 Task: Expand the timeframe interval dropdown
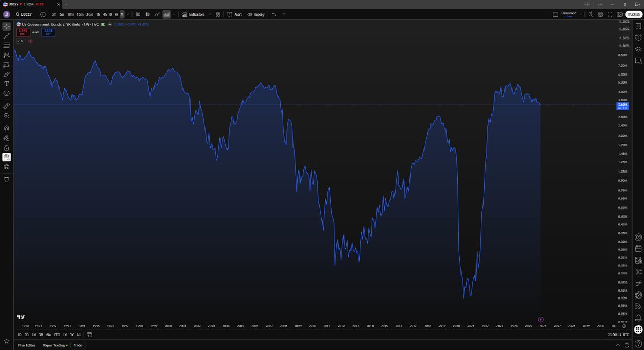coord(128,14)
